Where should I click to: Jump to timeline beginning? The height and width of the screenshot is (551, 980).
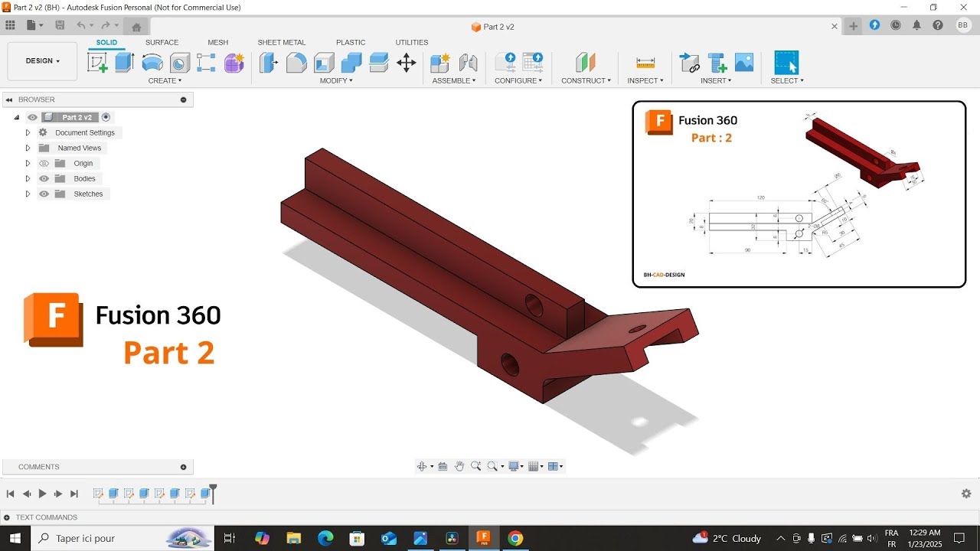[10, 494]
